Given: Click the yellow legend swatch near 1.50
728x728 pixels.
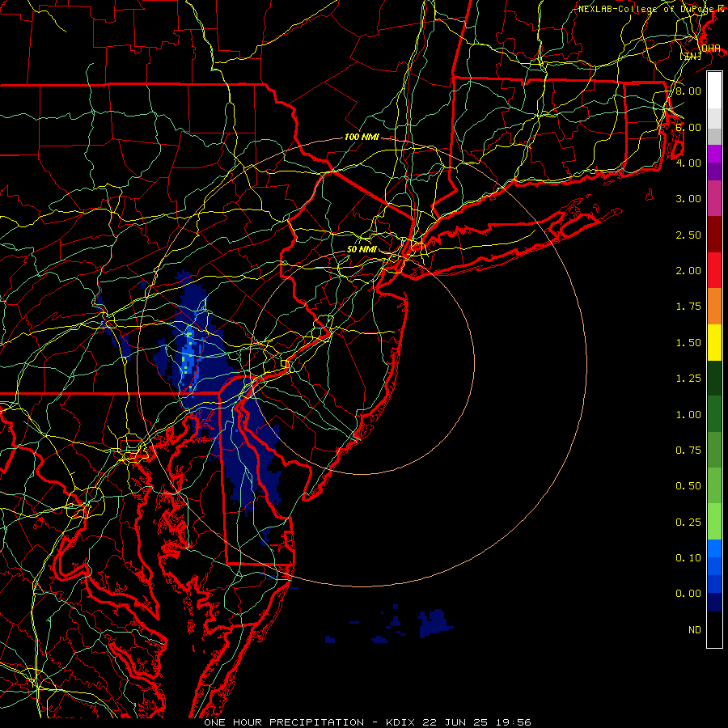Looking at the screenshot, I should coord(714,342).
